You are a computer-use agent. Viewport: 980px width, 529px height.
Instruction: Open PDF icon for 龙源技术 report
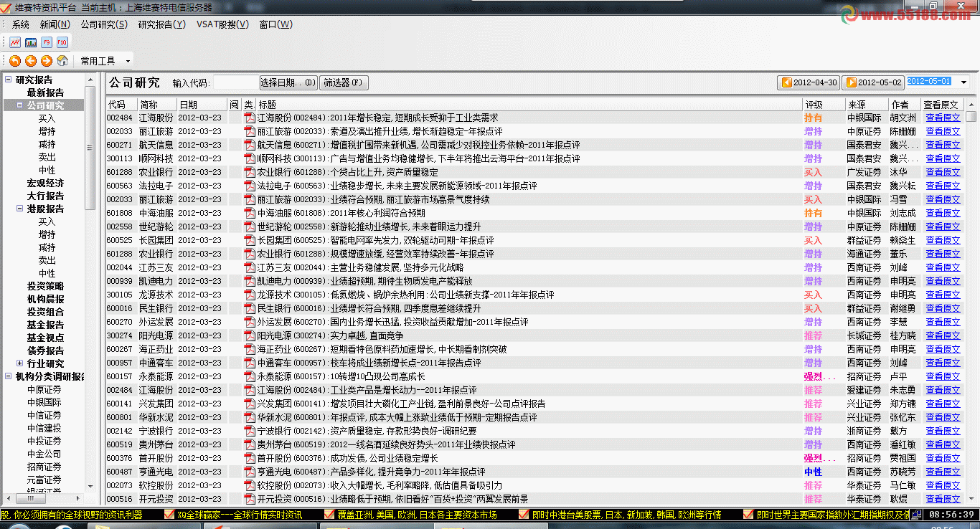coord(250,295)
